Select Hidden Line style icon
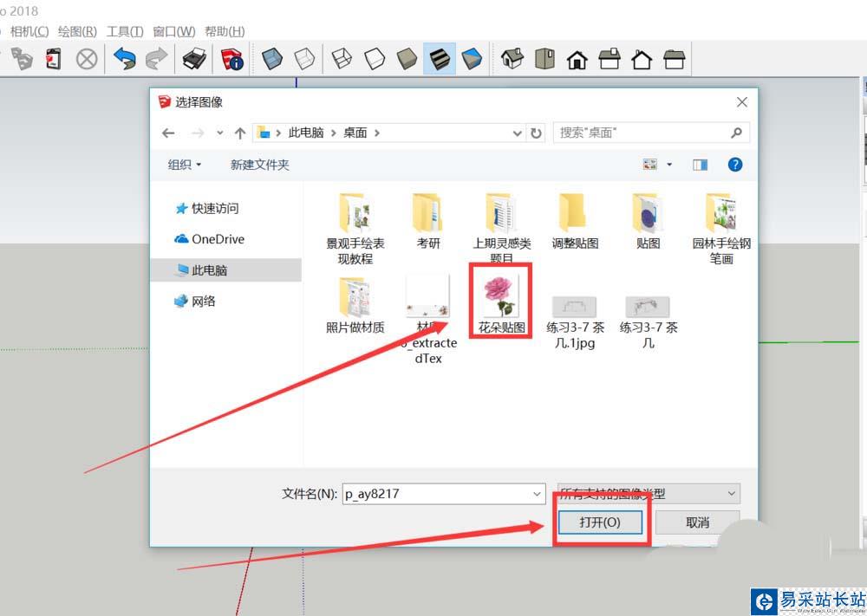 tap(375, 59)
